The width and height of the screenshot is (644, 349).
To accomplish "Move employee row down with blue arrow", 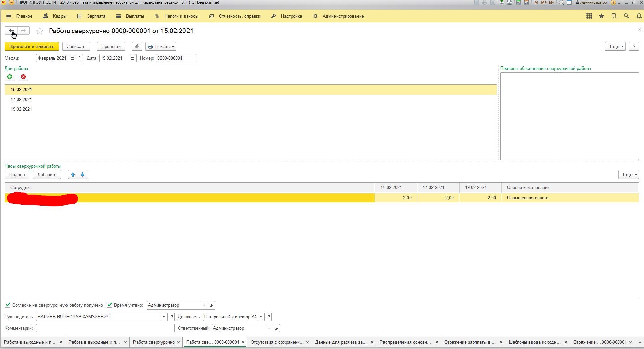I will pyautogui.click(x=83, y=174).
